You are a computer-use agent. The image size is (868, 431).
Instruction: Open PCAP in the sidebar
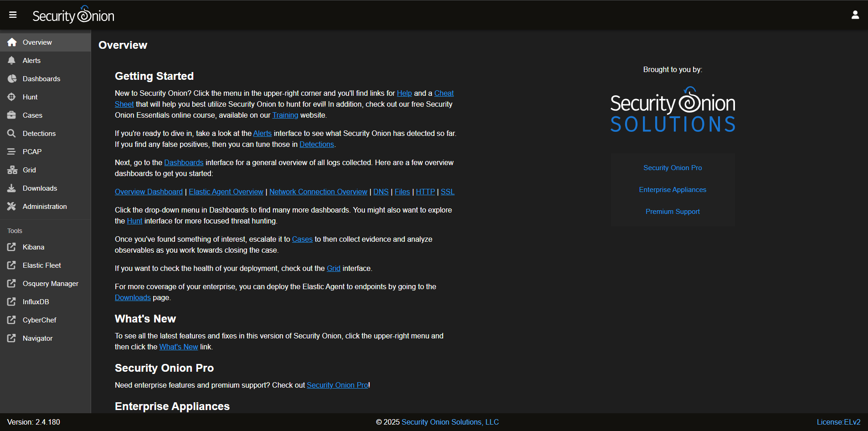pos(32,151)
